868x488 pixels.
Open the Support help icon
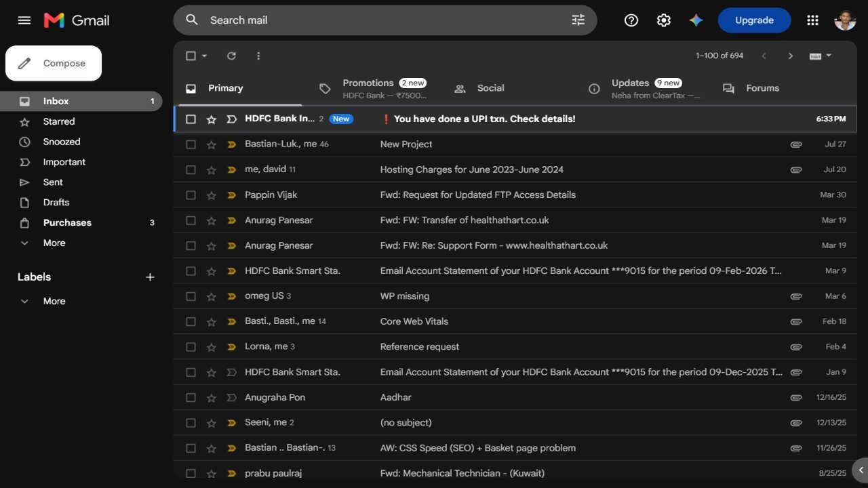click(x=631, y=20)
